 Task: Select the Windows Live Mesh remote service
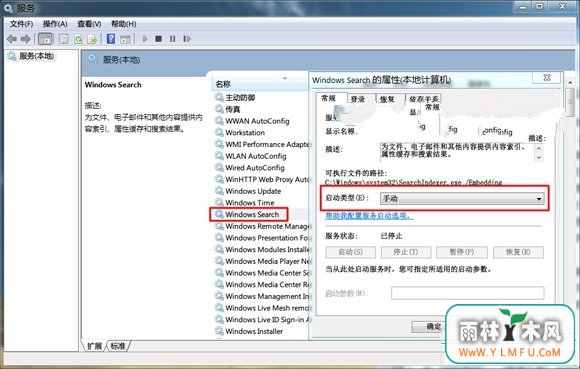pos(267,308)
